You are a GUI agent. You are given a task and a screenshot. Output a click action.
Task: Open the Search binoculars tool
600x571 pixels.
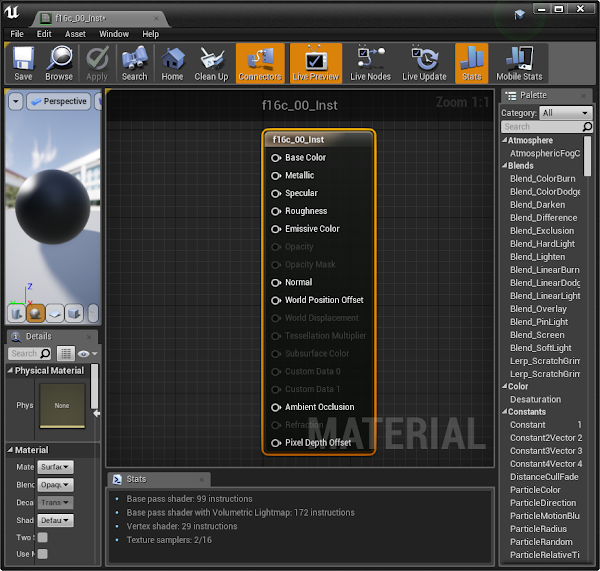[134, 63]
